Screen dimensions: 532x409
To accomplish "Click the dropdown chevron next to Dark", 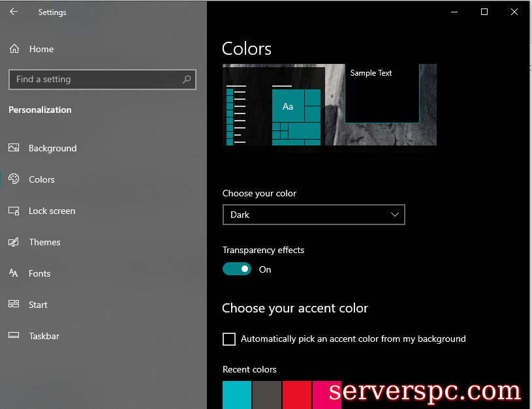I will pos(394,215).
